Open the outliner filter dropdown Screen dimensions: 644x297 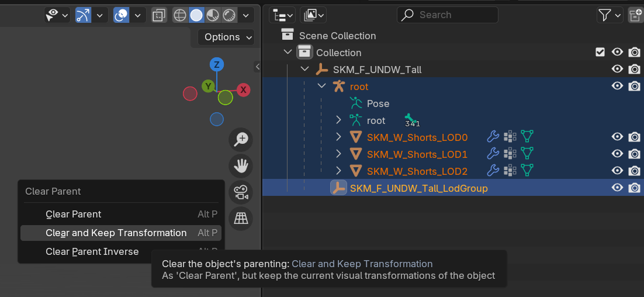click(x=610, y=16)
